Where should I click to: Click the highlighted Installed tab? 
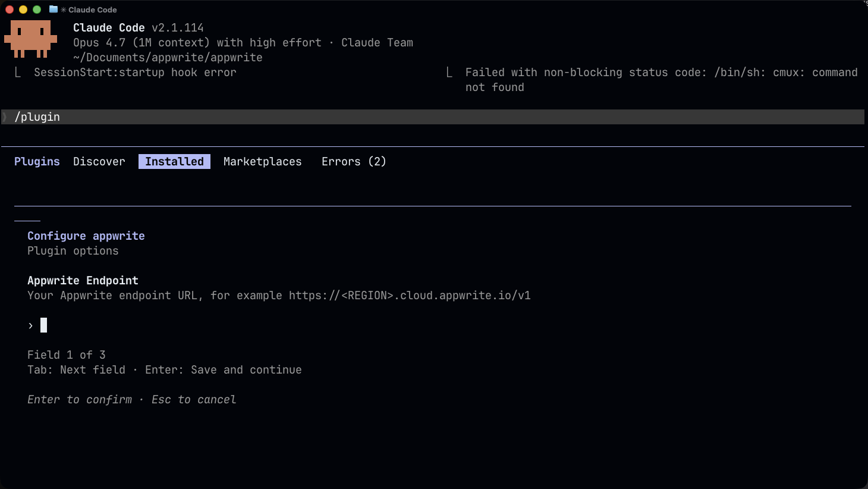coord(174,161)
